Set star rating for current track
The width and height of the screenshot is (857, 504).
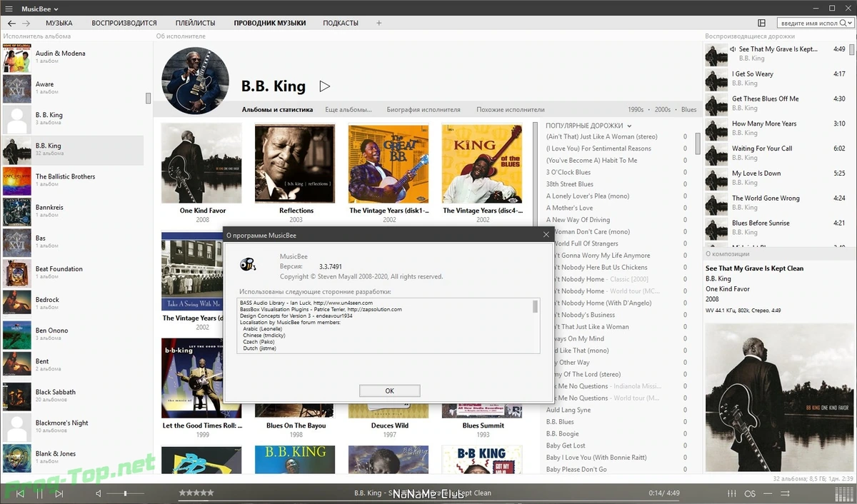tap(196, 493)
